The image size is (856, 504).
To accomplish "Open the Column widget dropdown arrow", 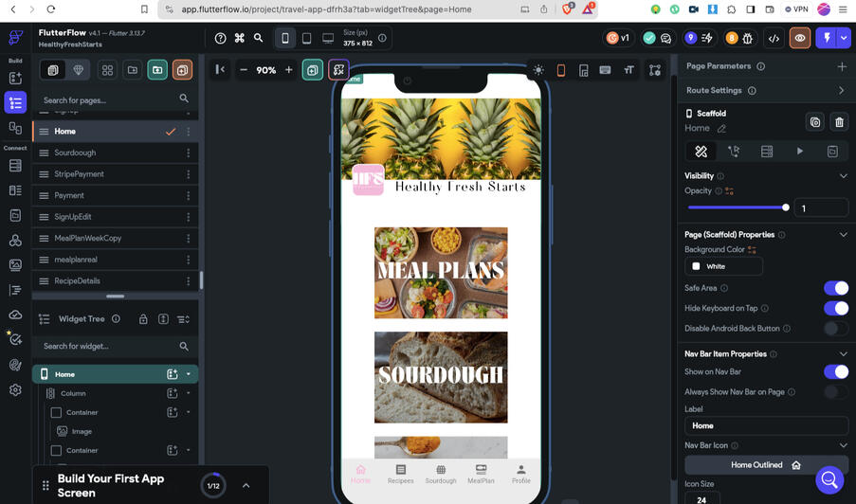I will click(189, 393).
